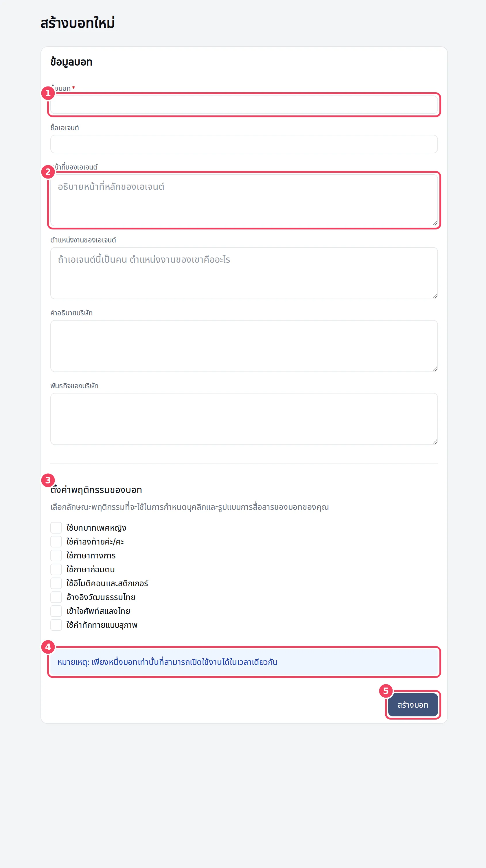Click the สร้างบอท submit button
This screenshot has height=868, width=486.
pos(413,705)
